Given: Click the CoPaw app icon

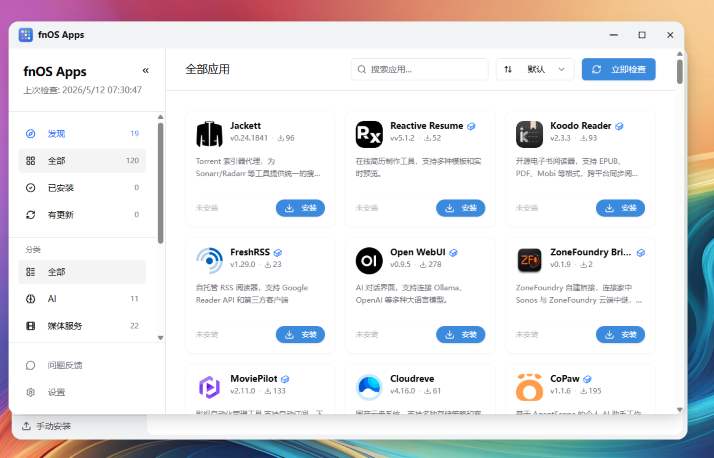Looking at the screenshot, I should pyautogui.click(x=529, y=387).
